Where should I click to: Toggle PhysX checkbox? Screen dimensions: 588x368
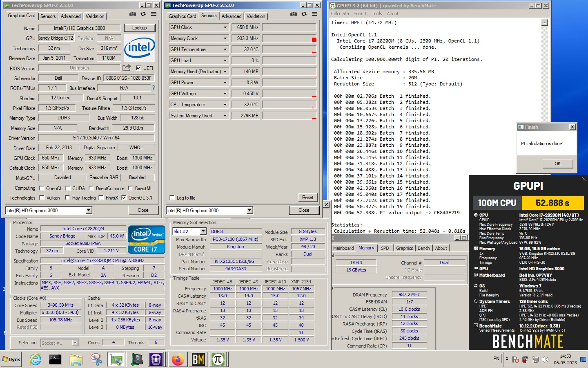[101, 197]
